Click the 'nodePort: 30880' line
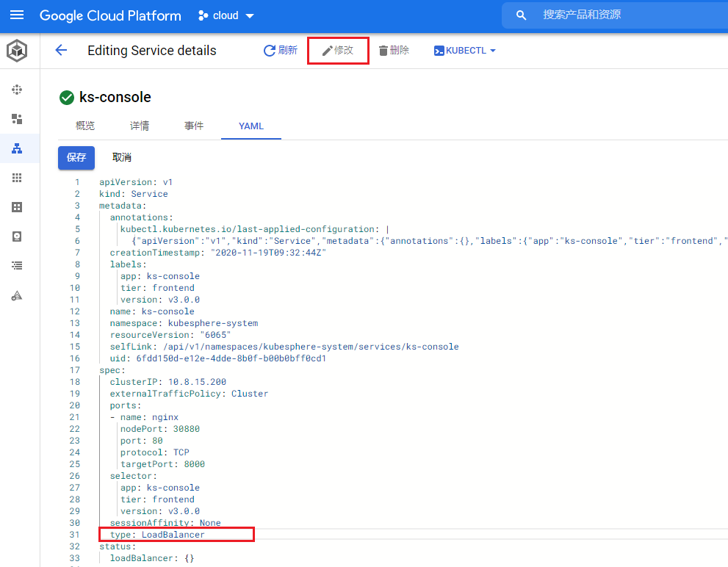Screen dimensions: 728x567 [x=160, y=429]
